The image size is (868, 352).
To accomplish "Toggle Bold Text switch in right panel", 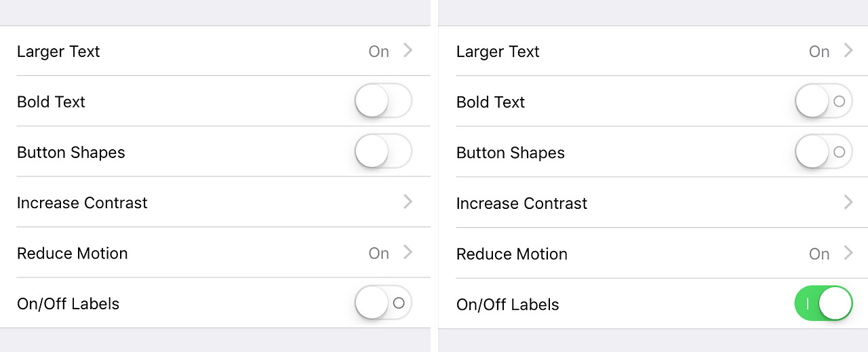I will point(823,101).
